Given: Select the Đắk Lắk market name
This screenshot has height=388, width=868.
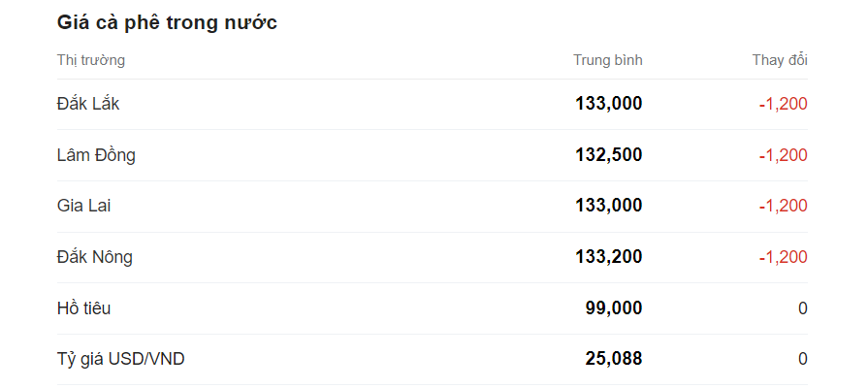Looking at the screenshot, I should 88,104.
